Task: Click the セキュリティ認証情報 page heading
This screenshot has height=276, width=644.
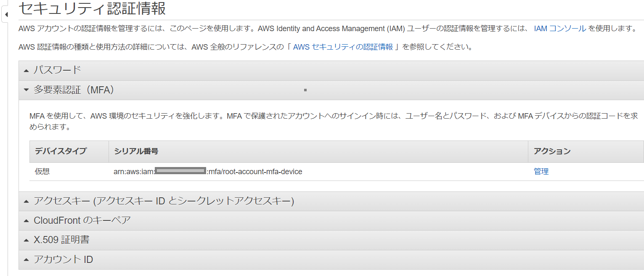Action: pyautogui.click(x=92, y=8)
